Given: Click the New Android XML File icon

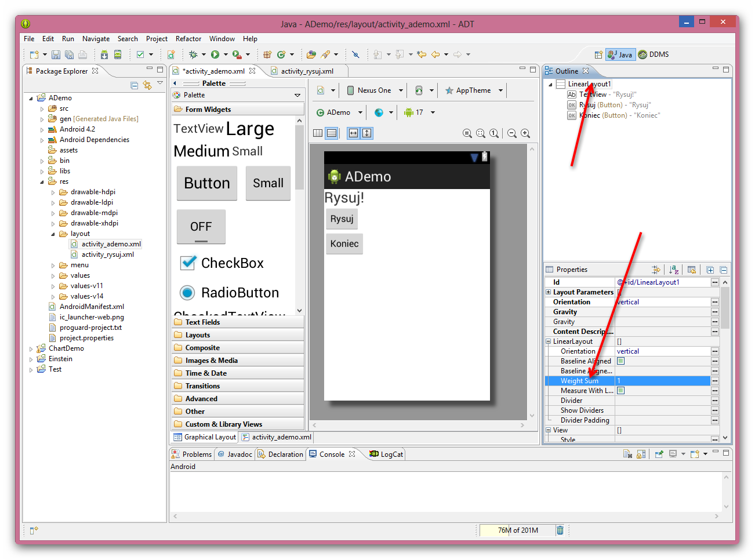Looking at the screenshot, I should coord(171,54).
